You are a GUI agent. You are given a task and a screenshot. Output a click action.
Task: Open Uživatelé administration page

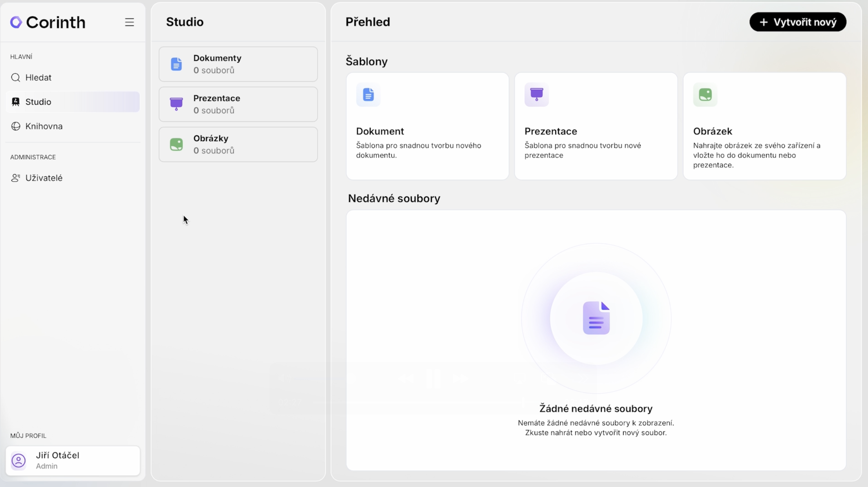44,178
